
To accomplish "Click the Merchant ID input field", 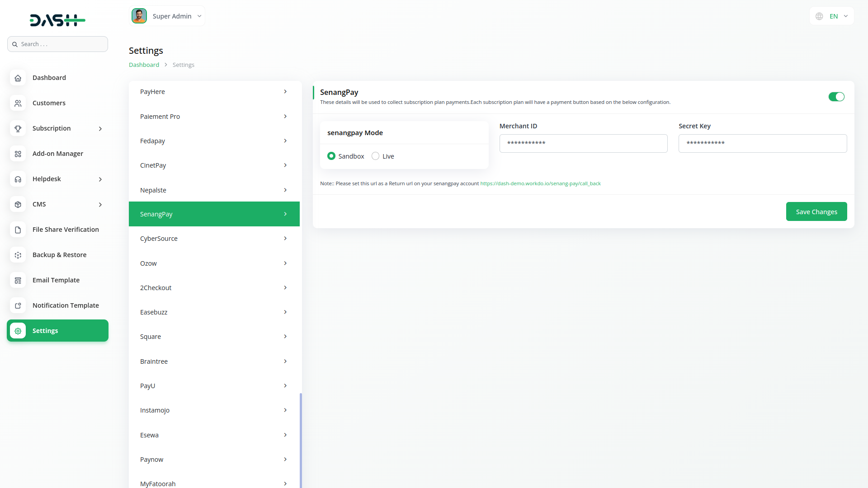I will point(583,143).
